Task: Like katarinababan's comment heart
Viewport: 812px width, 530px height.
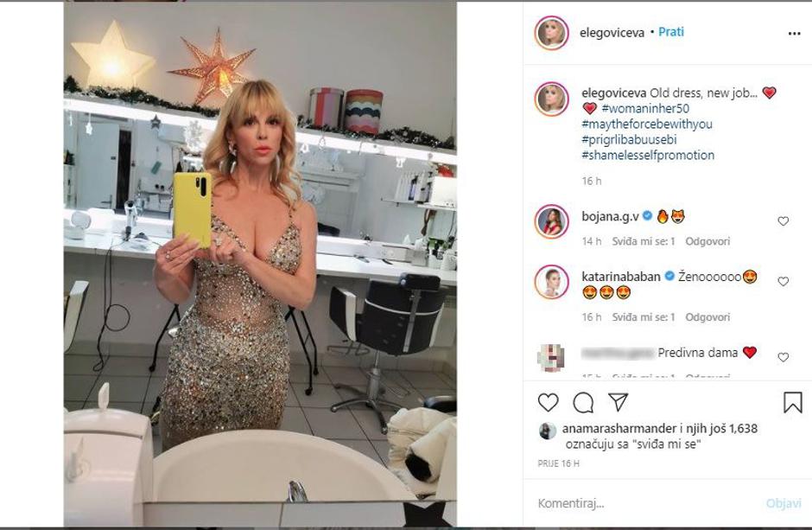Action: click(x=783, y=281)
